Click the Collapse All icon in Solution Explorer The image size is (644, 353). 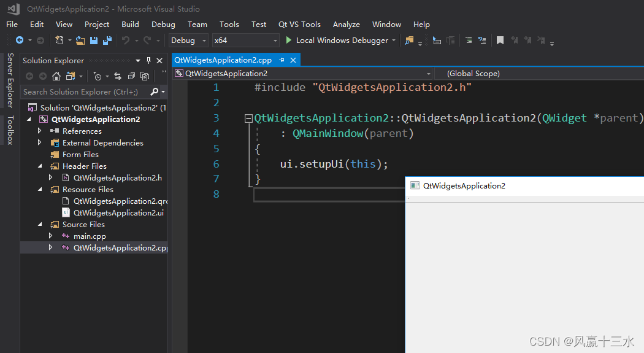click(131, 76)
